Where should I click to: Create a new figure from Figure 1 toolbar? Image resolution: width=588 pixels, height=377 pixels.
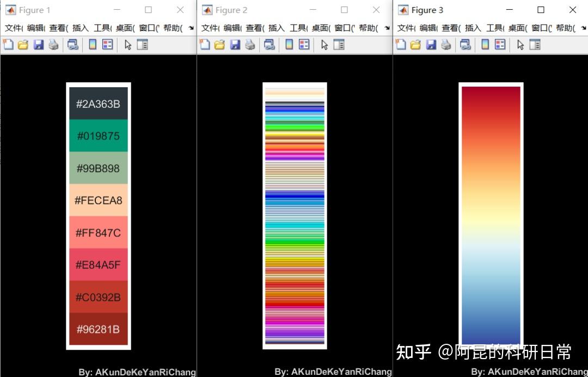click(x=8, y=45)
